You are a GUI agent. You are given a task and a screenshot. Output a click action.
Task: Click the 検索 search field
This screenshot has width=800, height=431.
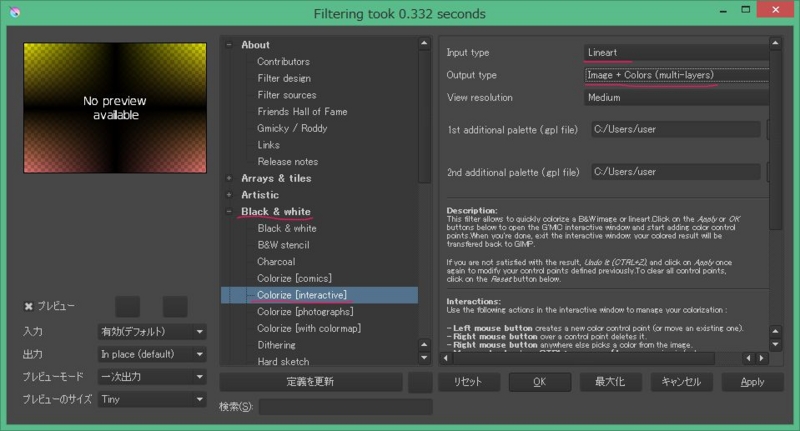(345, 407)
